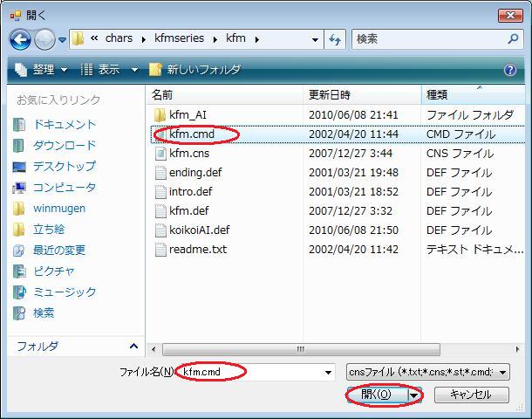Click the kfmseries breadcrumb segment
532x419 pixels.
(x=179, y=38)
